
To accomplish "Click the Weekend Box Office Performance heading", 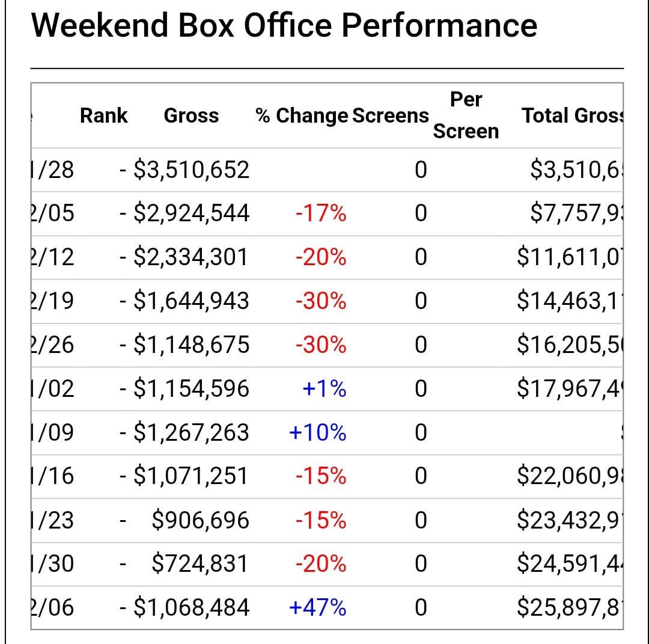I will point(284,25).
